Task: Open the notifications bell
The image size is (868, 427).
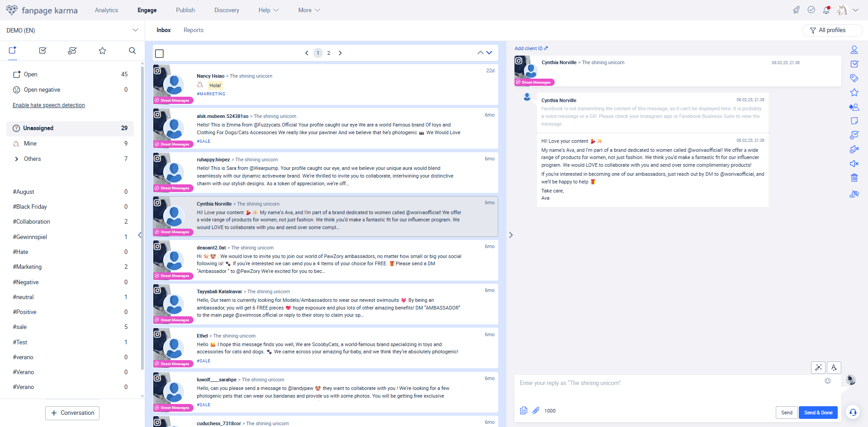Action: pyautogui.click(x=826, y=10)
